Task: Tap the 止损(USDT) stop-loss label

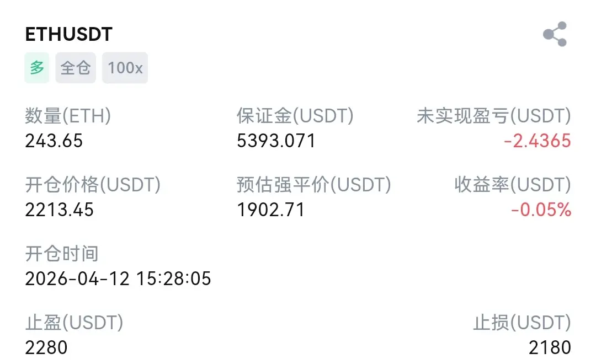Action: (521, 323)
